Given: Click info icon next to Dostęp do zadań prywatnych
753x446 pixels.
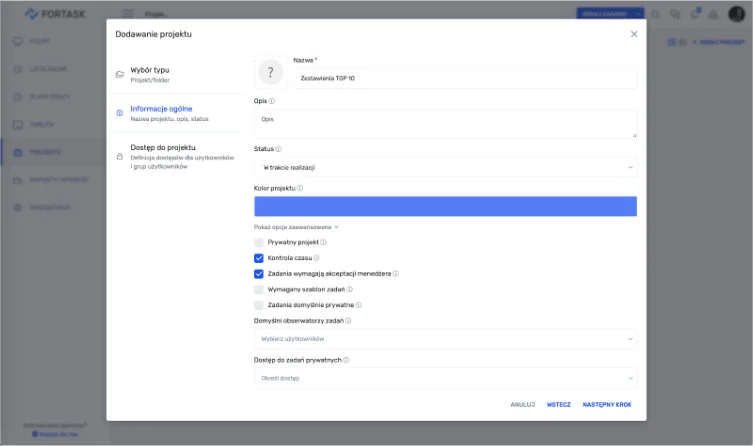Looking at the screenshot, I should [x=346, y=359].
